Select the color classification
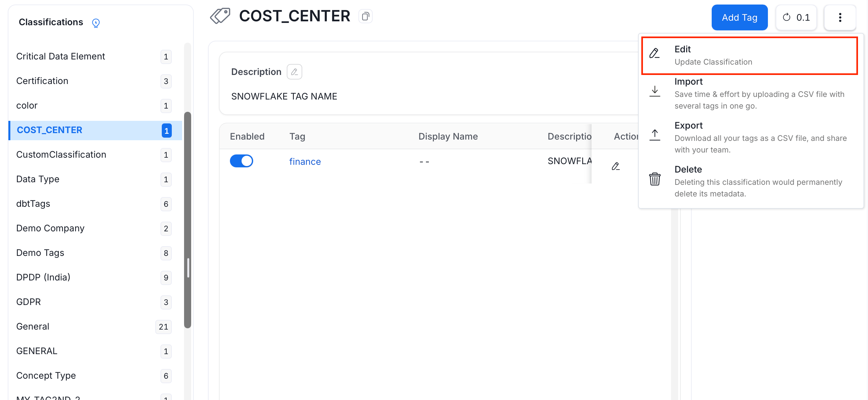 (95, 106)
